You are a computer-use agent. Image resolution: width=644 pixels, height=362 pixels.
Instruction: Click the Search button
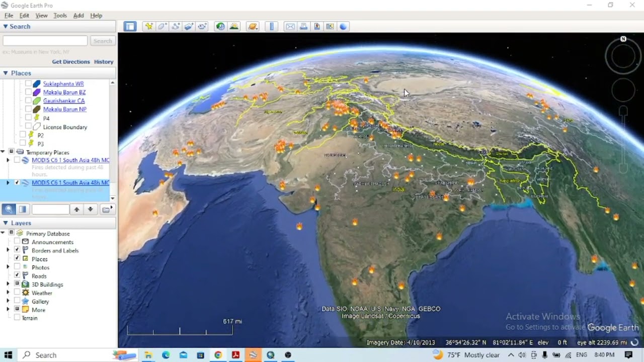tap(103, 41)
